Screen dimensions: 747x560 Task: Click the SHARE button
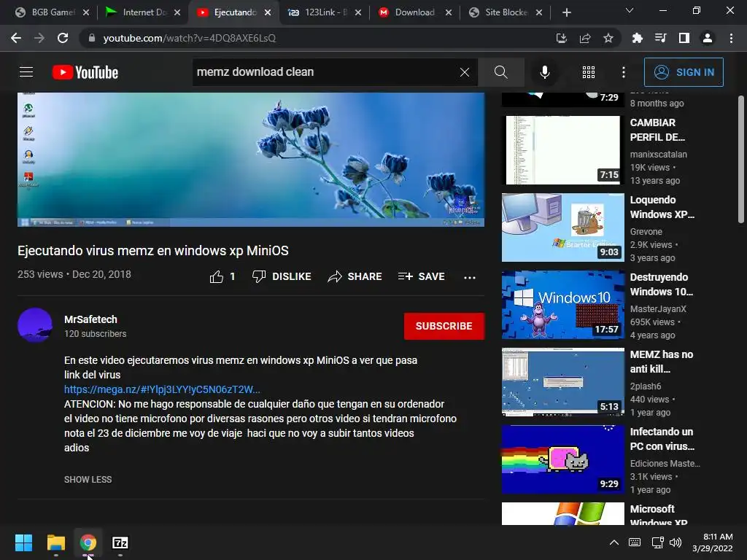(x=355, y=276)
